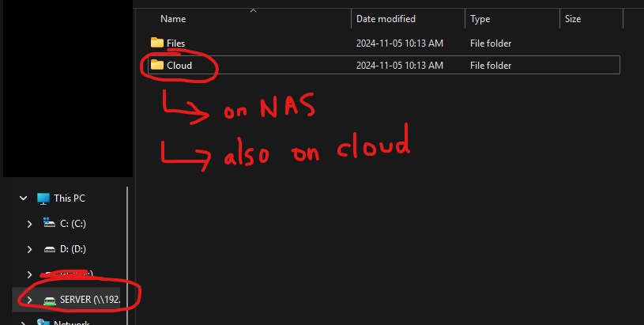Select the Cloud folder icon
The image size is (644, 325).
coord(157,65)
